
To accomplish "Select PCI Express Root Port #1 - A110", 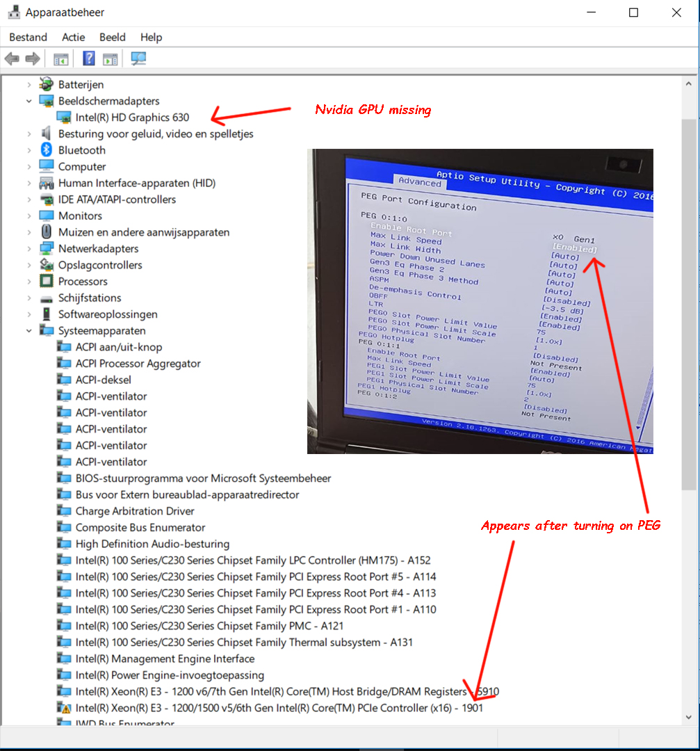I will pyautogui.click(x=256, y=609).
